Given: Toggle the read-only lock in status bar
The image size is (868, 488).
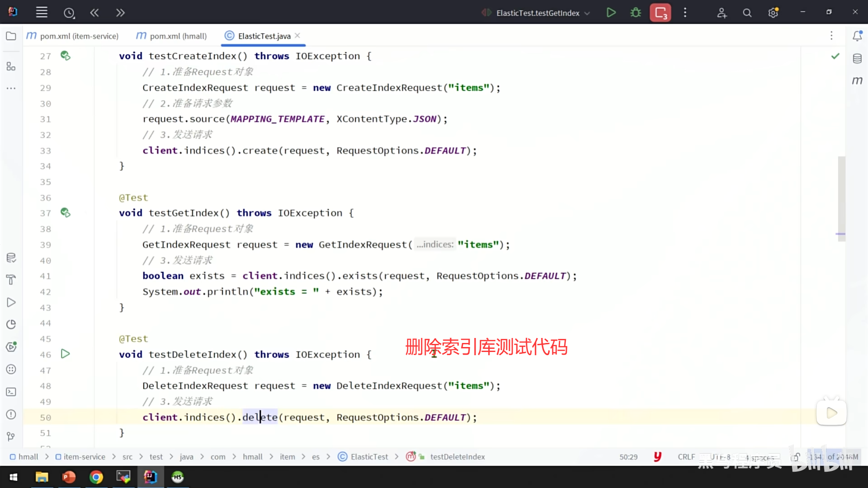Looking at the screenshot, I should coord(796,457).
